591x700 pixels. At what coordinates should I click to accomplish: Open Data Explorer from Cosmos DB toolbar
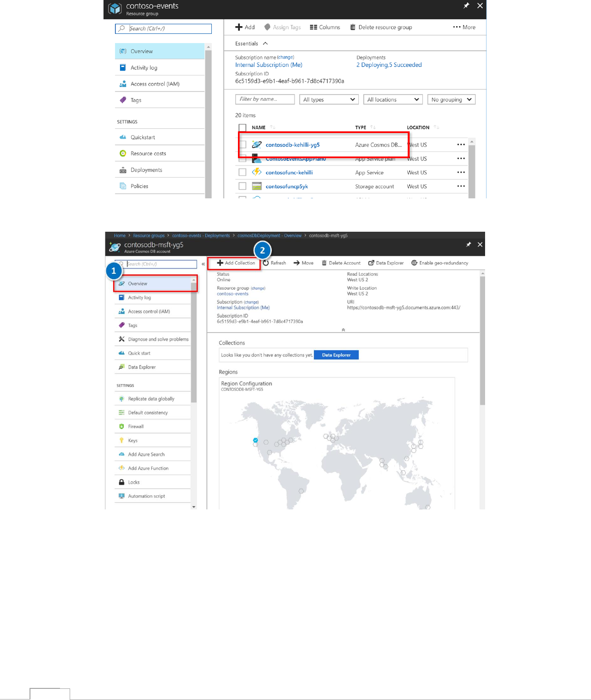(386, 263)
